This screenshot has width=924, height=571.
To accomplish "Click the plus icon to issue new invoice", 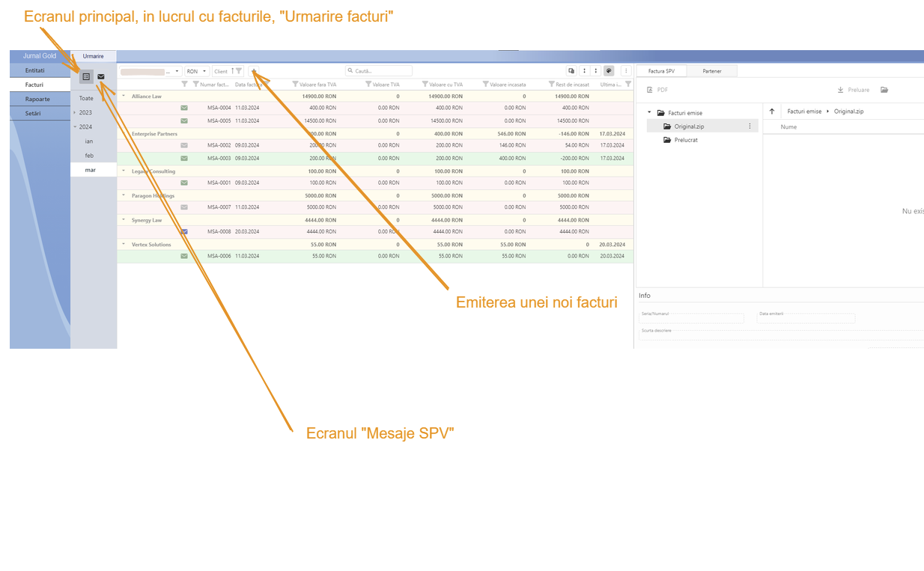I will tap(254, 71).
